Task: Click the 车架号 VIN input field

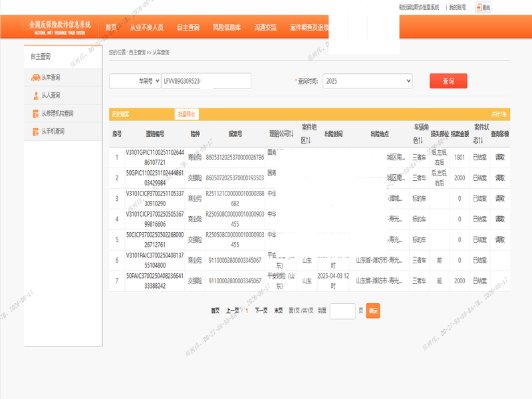Action: coord(206,81)
